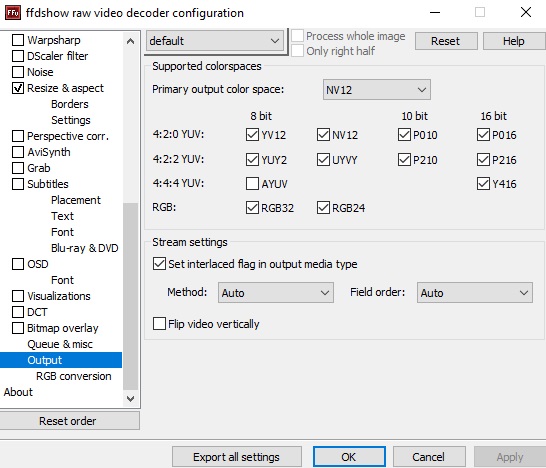Toggle the P016 16-bit checkbox

tap(483, 134)
